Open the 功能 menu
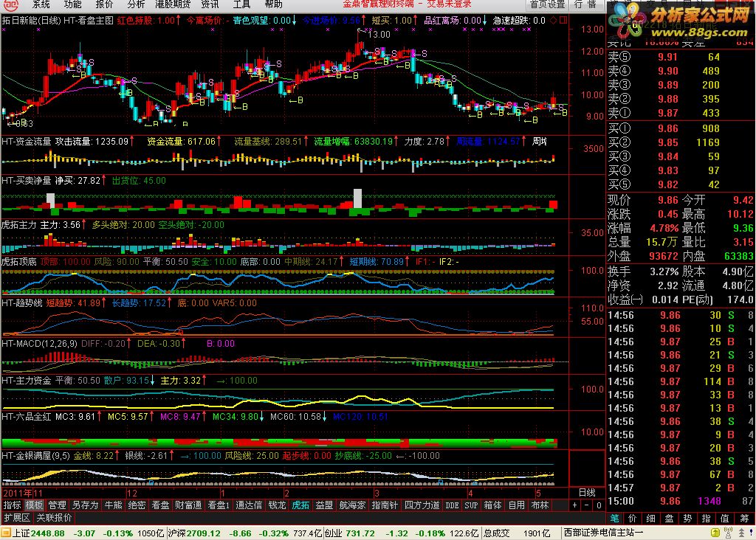This screenshot has height=540, width=756. pyautogui.click(x=72, y=4)
